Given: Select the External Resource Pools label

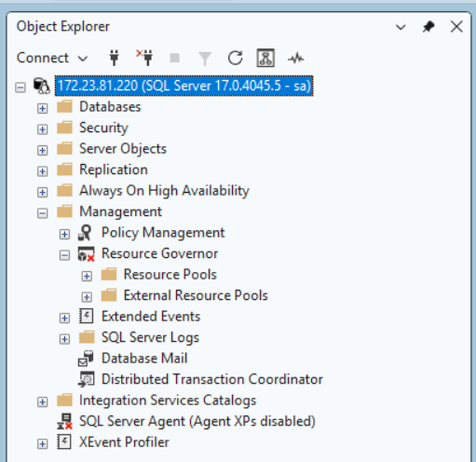Looking at the screenshot, I should click(196, 295).
